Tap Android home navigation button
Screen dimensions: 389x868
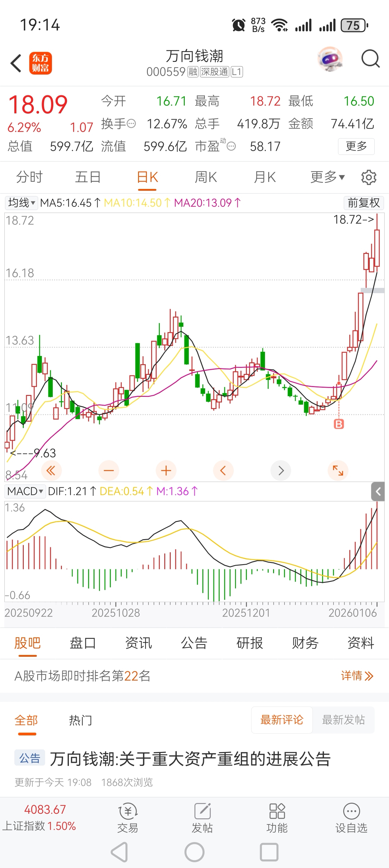pyautogui.click(x=194, y=852)
